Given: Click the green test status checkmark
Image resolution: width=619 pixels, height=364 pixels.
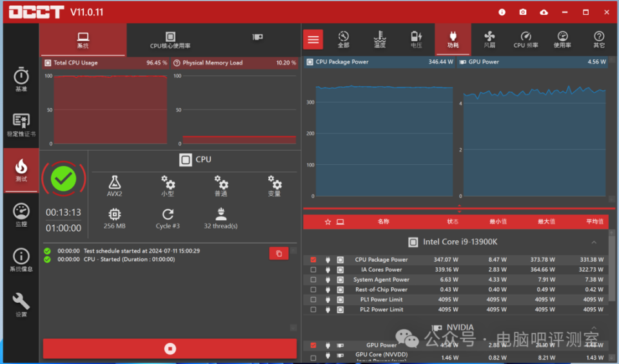Looking at the screenshot, I should point(64,178).
